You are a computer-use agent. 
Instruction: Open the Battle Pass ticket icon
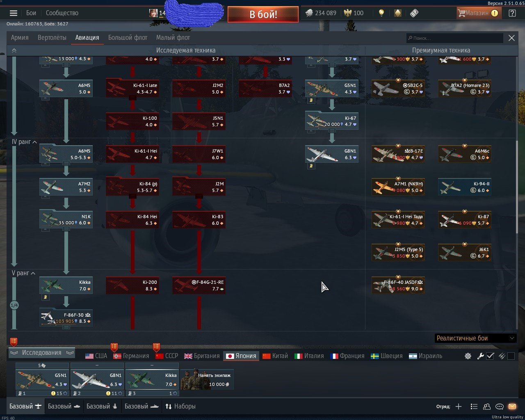click(414, 13)
